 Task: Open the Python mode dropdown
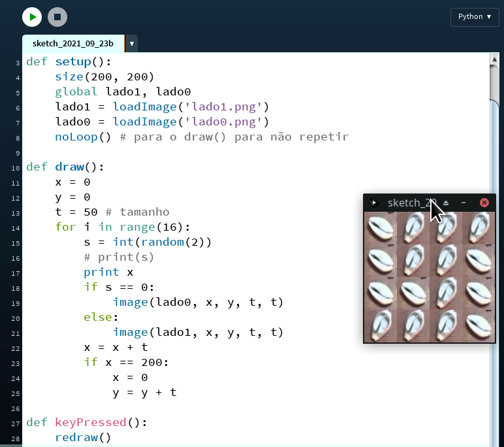[x=475, y=17]
